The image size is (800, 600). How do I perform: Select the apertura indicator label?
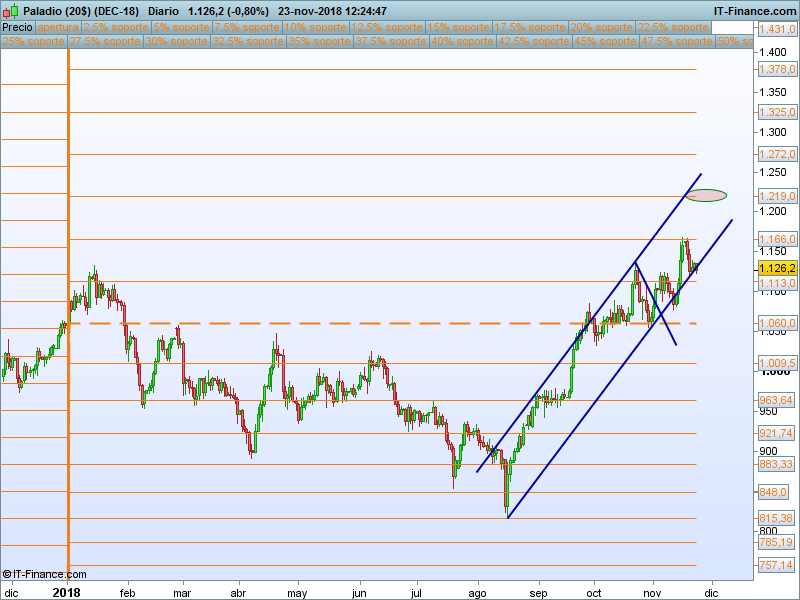tap(58, 27)
